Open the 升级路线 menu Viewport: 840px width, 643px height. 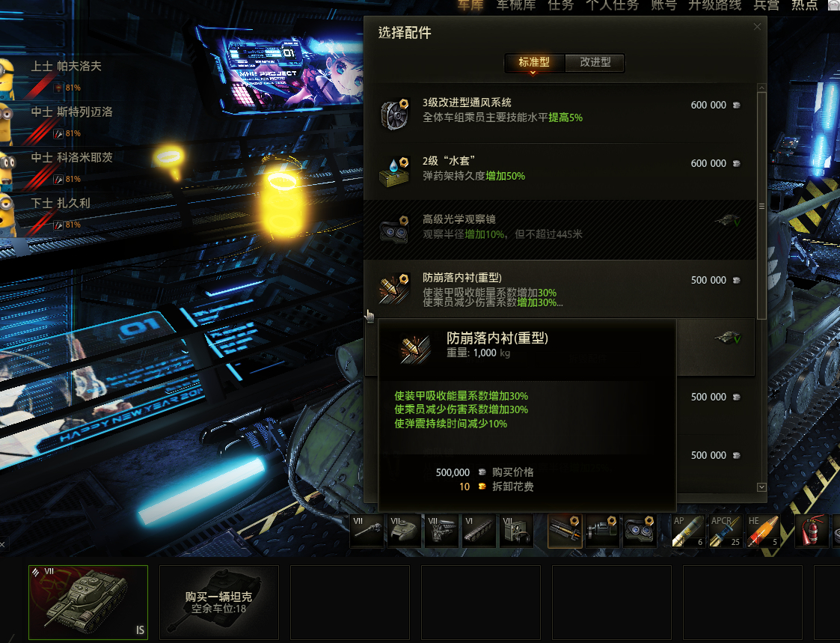pyautogui.click(x=714, y=4)
